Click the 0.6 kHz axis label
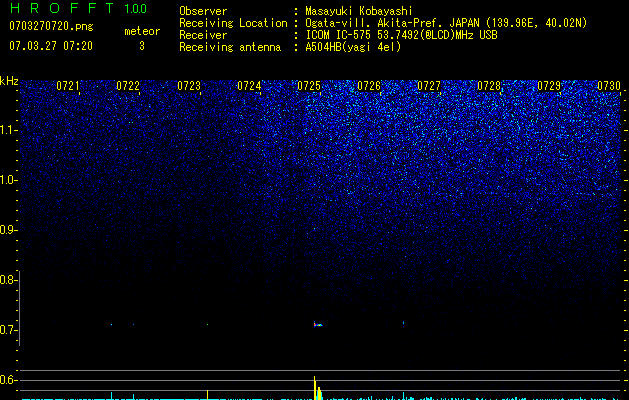This screenshot has width=629, height=400. [8, 380]
